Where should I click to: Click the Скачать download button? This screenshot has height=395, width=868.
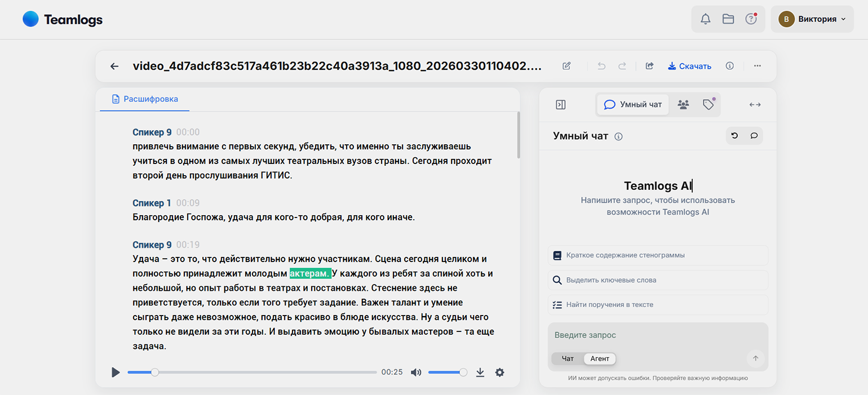pos(689,66)
